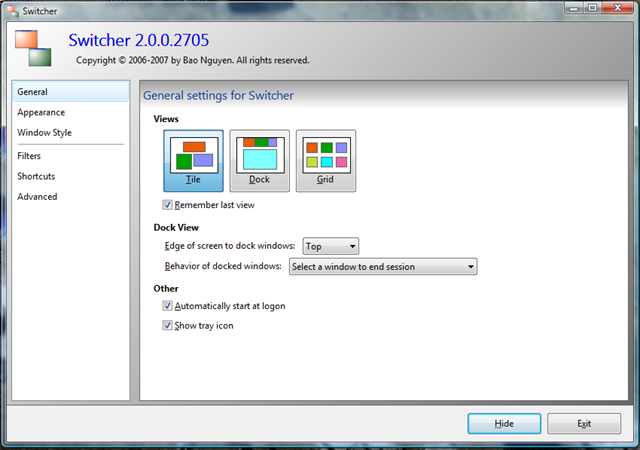Toggle Remember last view checkbox
The image size is (640, 450).
coord(167,205)
